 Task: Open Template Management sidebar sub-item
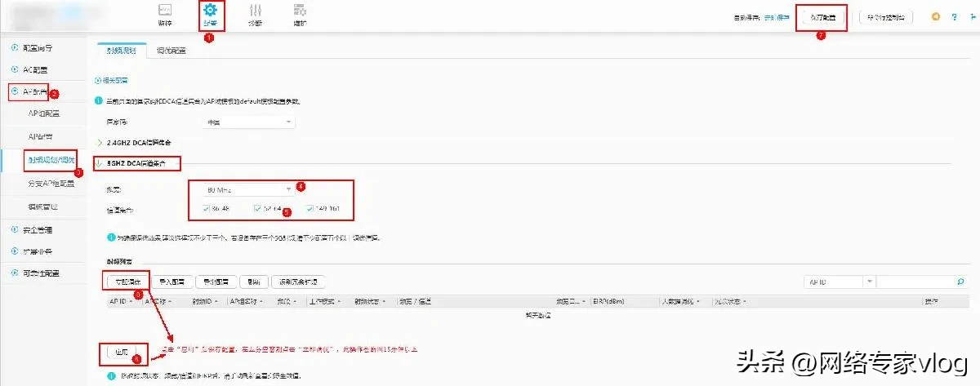[44, 206]
